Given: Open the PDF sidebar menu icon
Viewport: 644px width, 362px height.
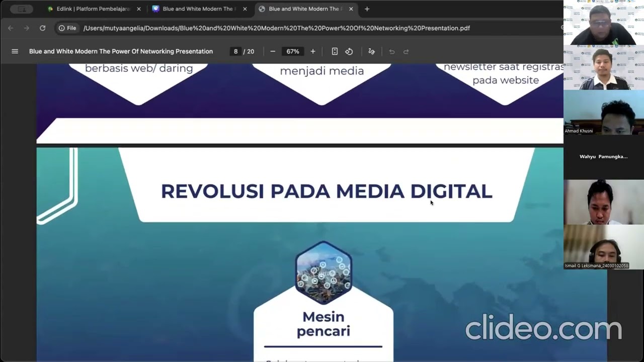Looking at the screenshot, I should click(x=15, y=51).
